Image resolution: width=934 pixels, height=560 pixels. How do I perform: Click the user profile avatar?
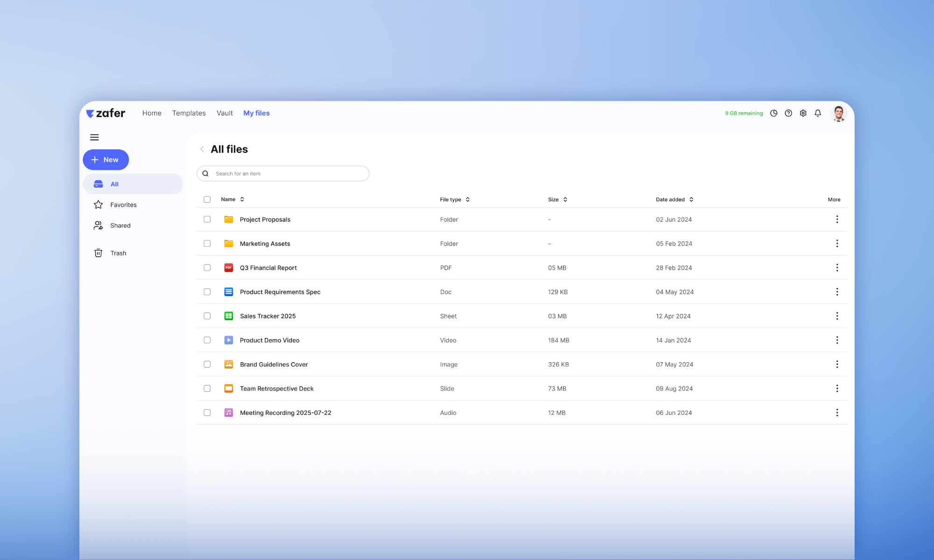(x=839, y=113)
